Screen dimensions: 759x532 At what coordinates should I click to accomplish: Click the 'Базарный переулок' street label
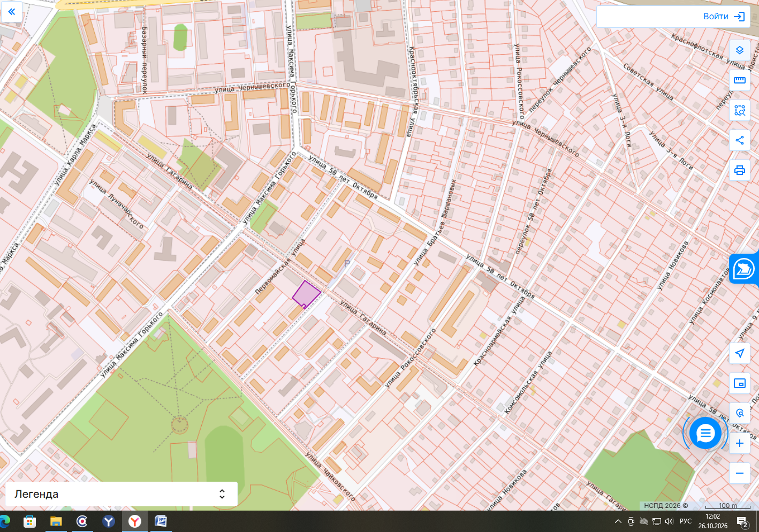[145, 60]
